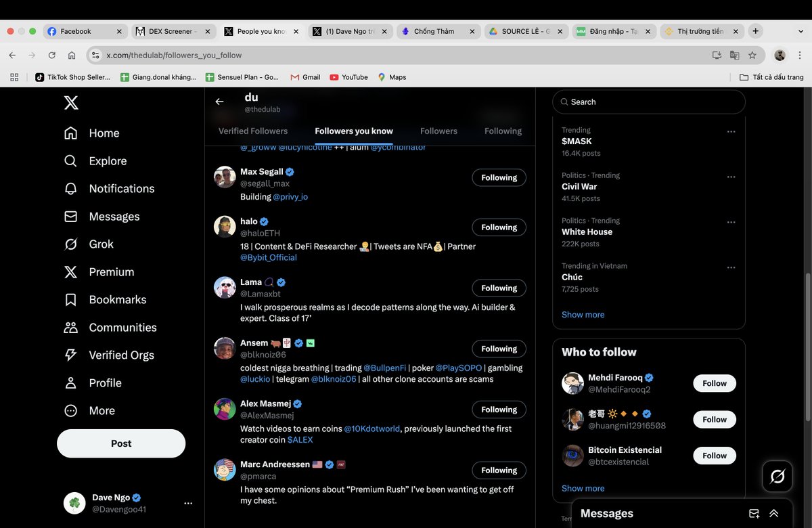Image resolution: width=812 pixels, height=528 pixels.
Task: Follow Mehdi Farooq
Action: [715, 383]
